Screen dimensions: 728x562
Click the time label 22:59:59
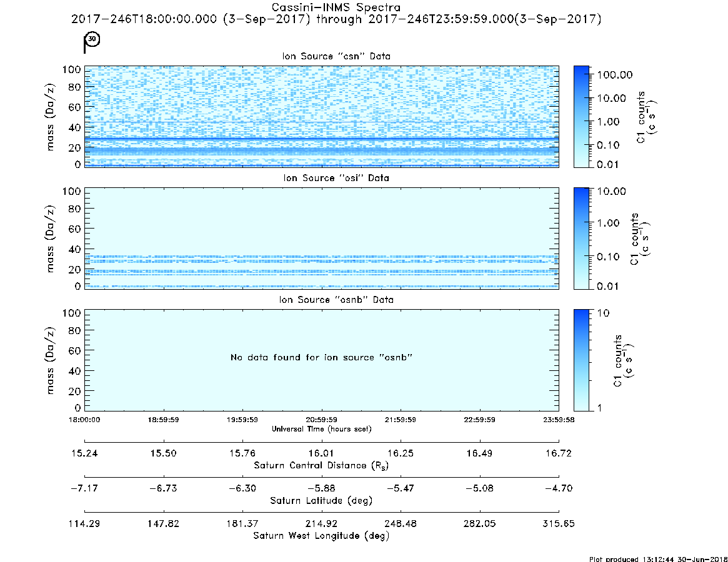pyautogui.click(x=480, y=420)
